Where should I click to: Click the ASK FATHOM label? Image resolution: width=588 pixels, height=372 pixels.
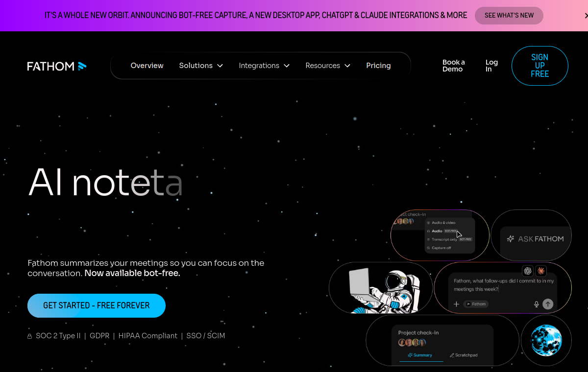[541, 239]
